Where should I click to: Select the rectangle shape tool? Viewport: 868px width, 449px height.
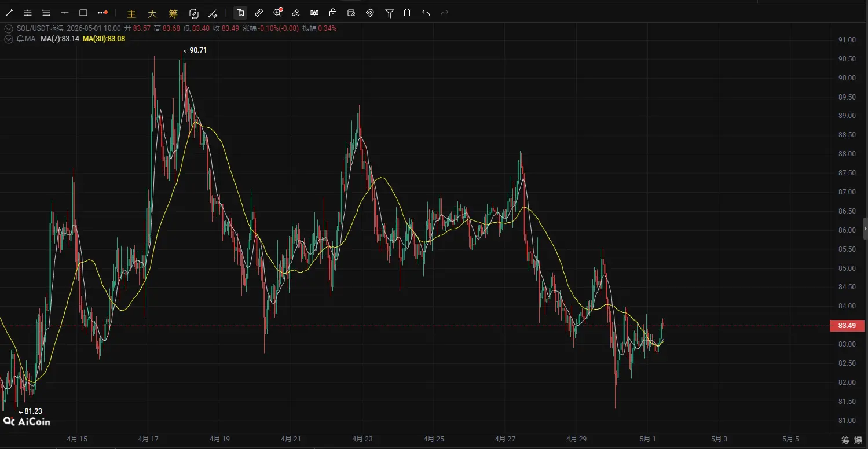pos(83,13)
